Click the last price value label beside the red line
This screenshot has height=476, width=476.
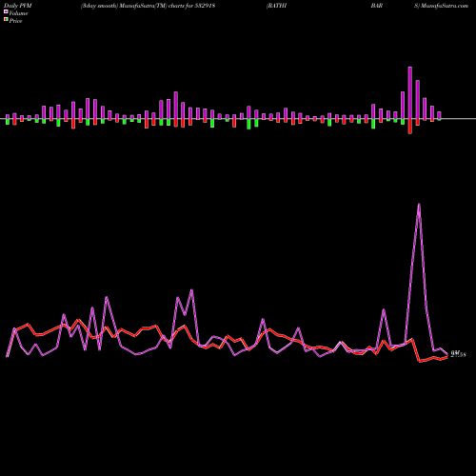pos(459,354)
